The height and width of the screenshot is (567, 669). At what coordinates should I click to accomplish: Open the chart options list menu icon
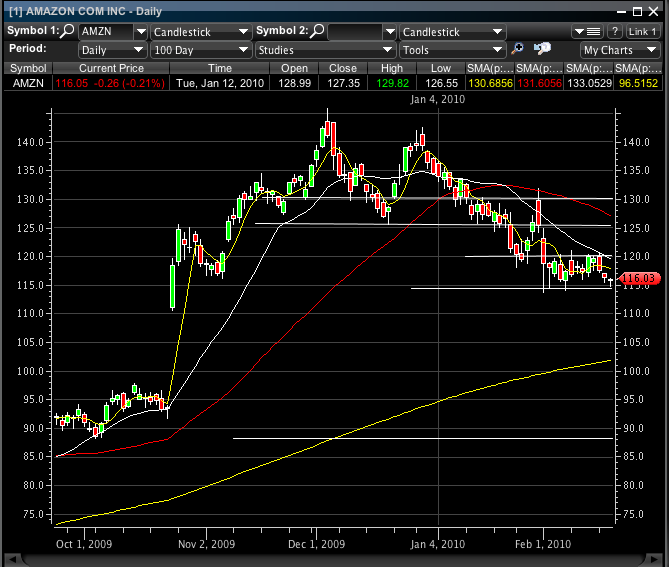[592, 31]
